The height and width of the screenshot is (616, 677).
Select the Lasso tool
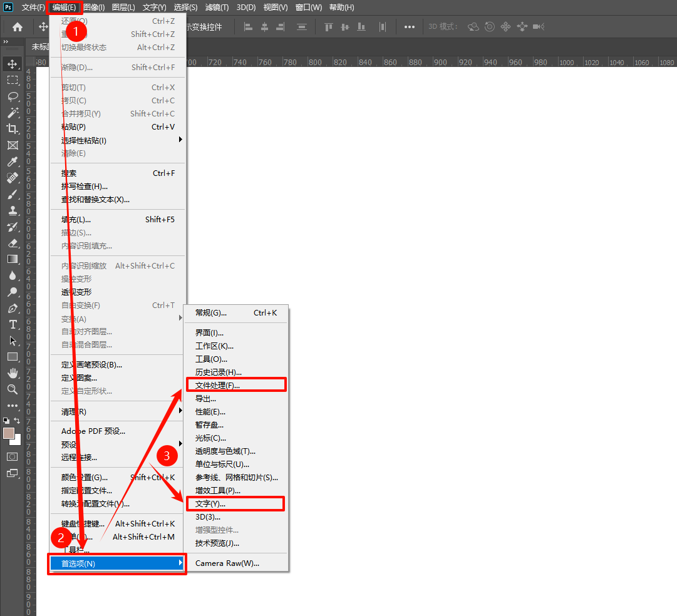pos(13,96)
